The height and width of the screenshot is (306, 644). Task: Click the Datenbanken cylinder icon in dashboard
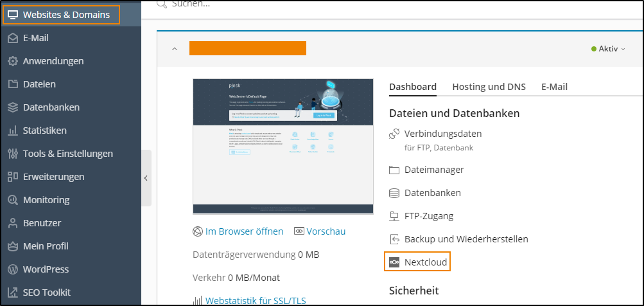click(x=394, y=193)
